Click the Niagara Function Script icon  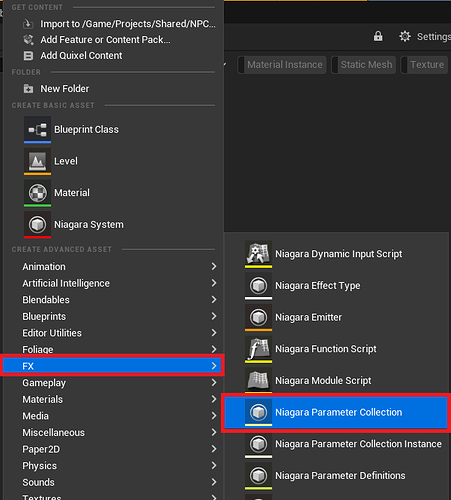258,349
